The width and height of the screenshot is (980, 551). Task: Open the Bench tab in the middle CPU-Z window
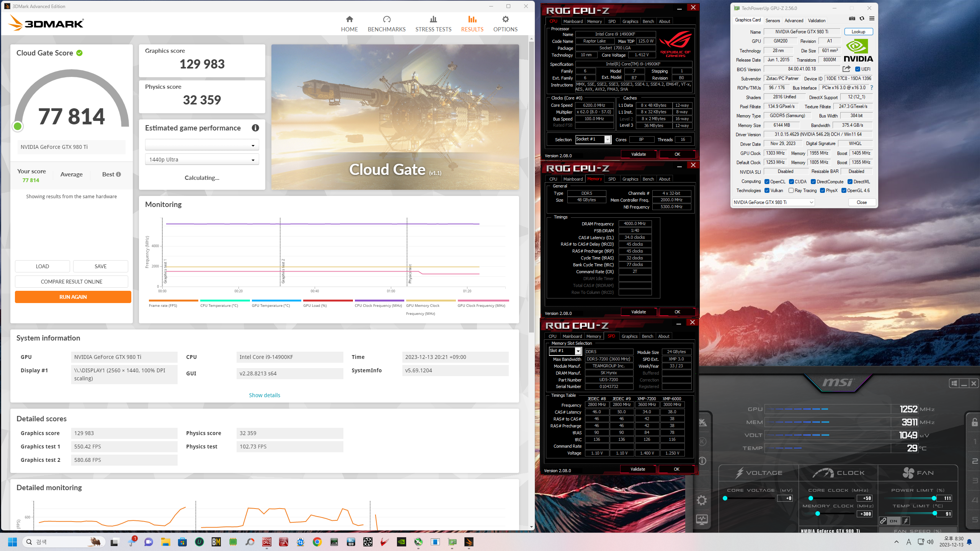[x=648, y=179]
